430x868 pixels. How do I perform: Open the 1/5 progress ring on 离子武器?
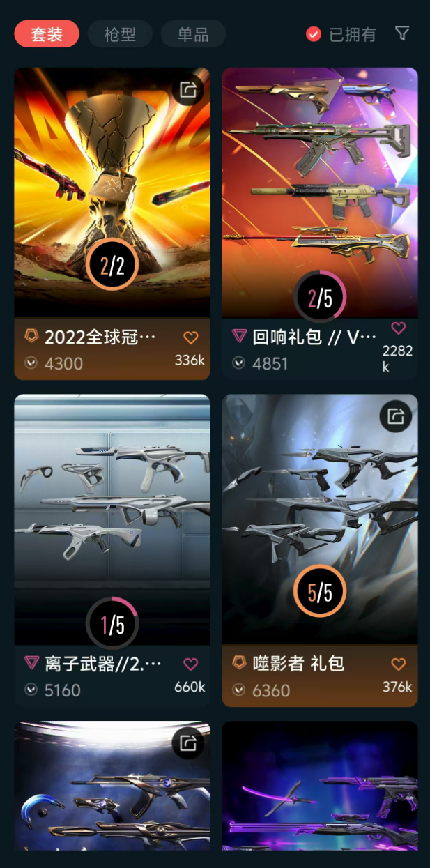112,624
